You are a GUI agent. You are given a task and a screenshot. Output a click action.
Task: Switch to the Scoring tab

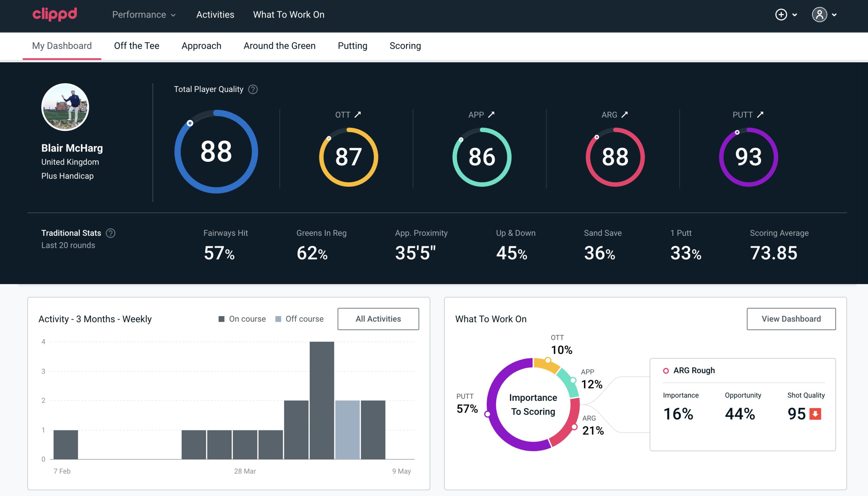click(x=405, y=45)
